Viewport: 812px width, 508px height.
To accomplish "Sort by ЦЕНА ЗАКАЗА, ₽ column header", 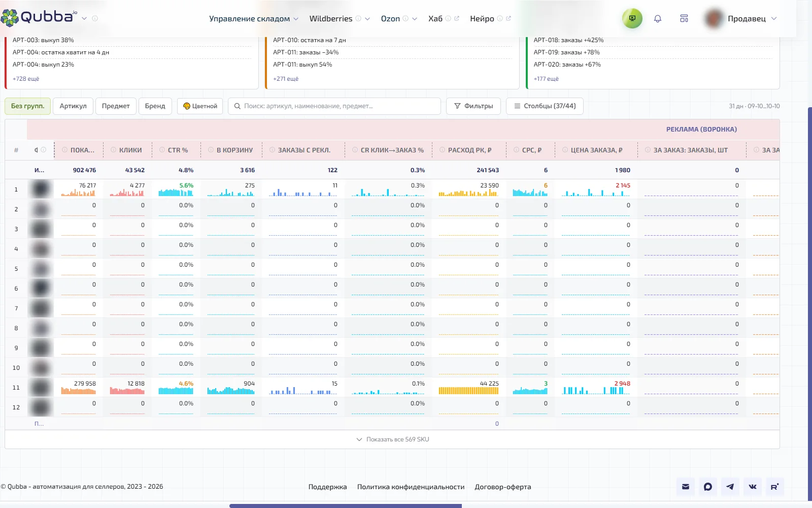I will click(596, 150).
